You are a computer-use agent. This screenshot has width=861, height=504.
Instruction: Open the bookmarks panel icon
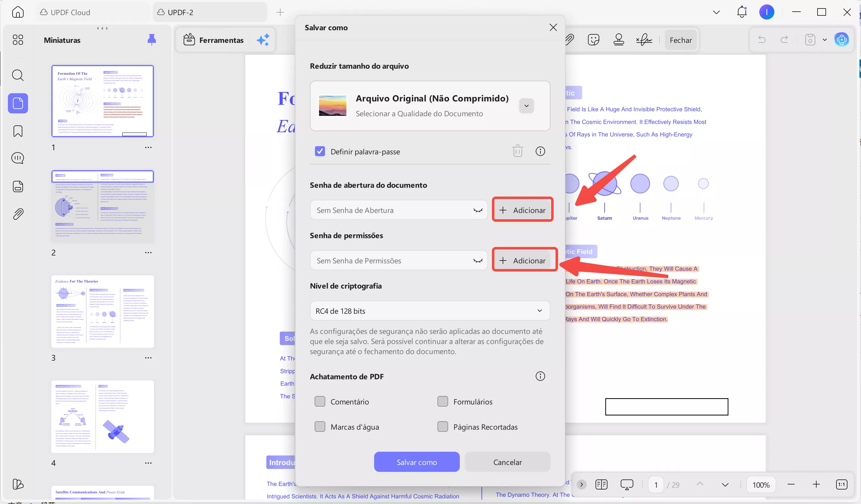(x=18, y=131)
